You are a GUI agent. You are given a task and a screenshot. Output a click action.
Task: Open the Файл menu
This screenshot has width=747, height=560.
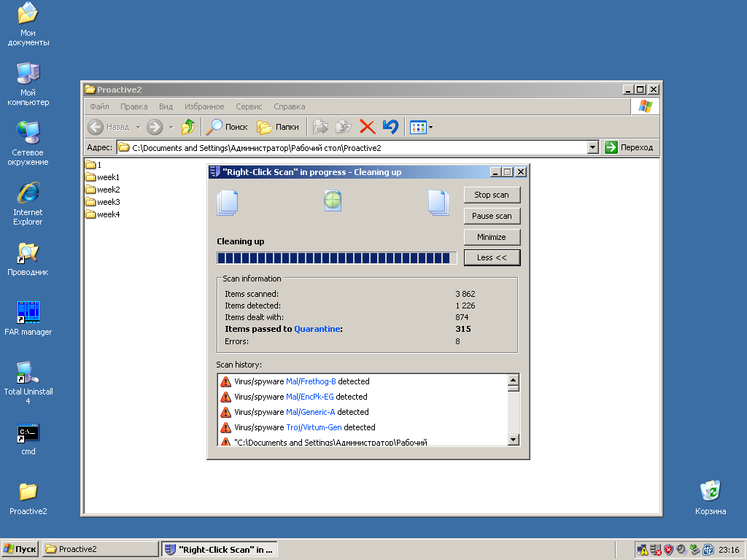click(x=99, y=106)
